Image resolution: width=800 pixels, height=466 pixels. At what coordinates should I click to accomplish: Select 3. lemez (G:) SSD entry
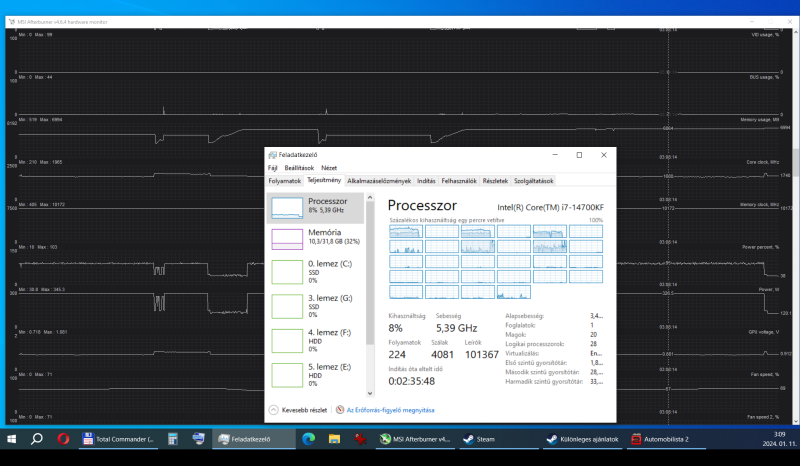[315, 306]
